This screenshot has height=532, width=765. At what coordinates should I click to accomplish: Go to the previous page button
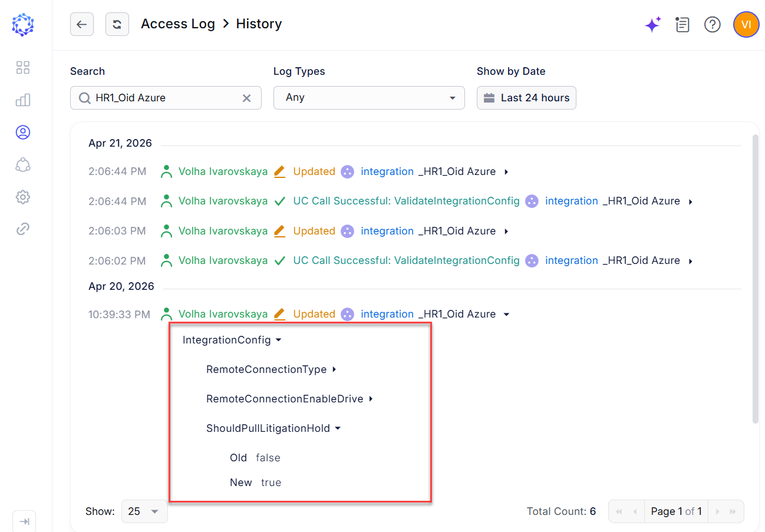[x=635, y=511]
